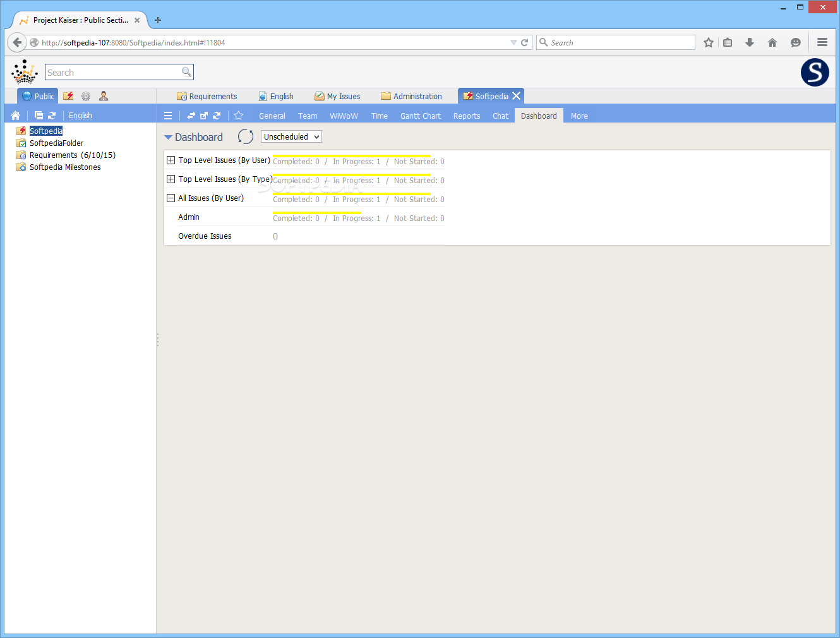
Task: Refresh the left navigation tree
Action: (52, 116)
